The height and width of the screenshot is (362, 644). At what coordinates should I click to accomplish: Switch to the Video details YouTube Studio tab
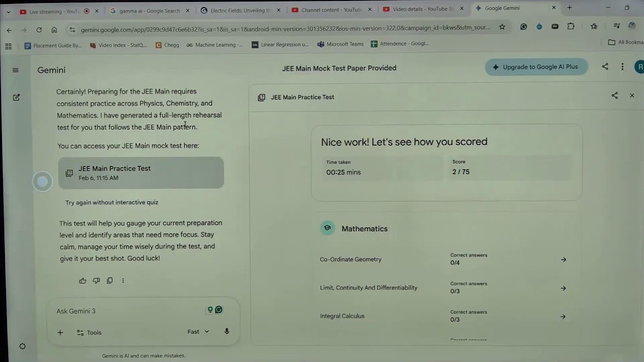(423, 9)
